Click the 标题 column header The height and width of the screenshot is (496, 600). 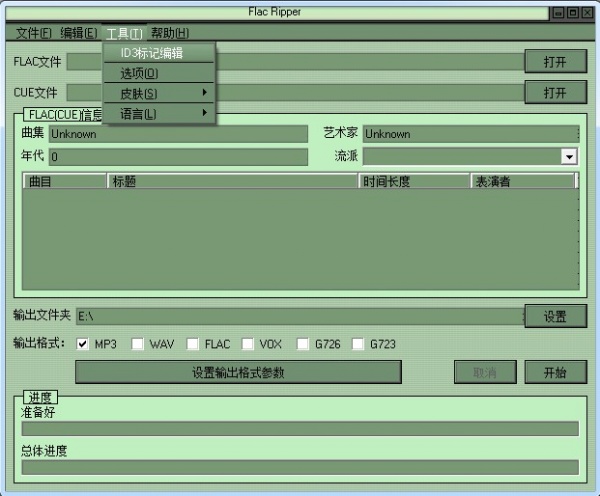point(232,181)
